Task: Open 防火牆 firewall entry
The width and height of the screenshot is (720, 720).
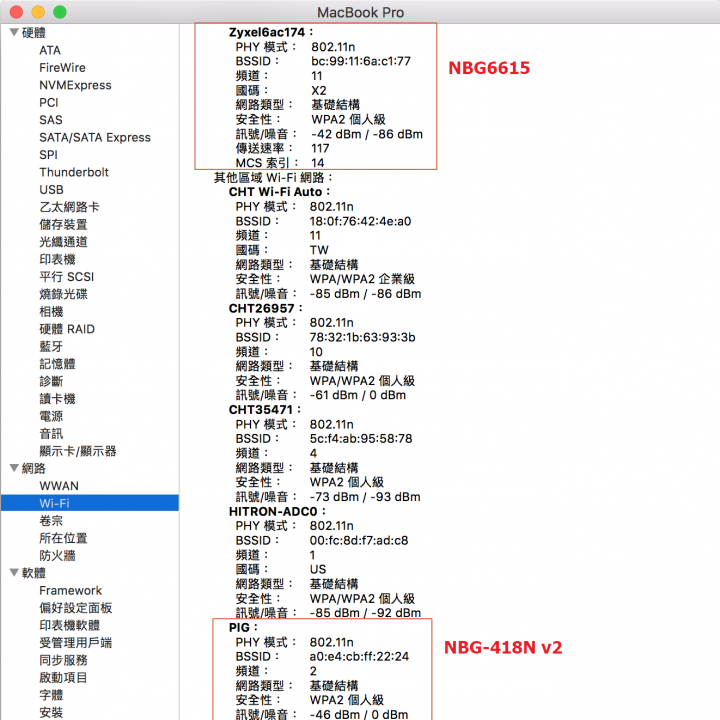Action: click(x=57, y=556)
